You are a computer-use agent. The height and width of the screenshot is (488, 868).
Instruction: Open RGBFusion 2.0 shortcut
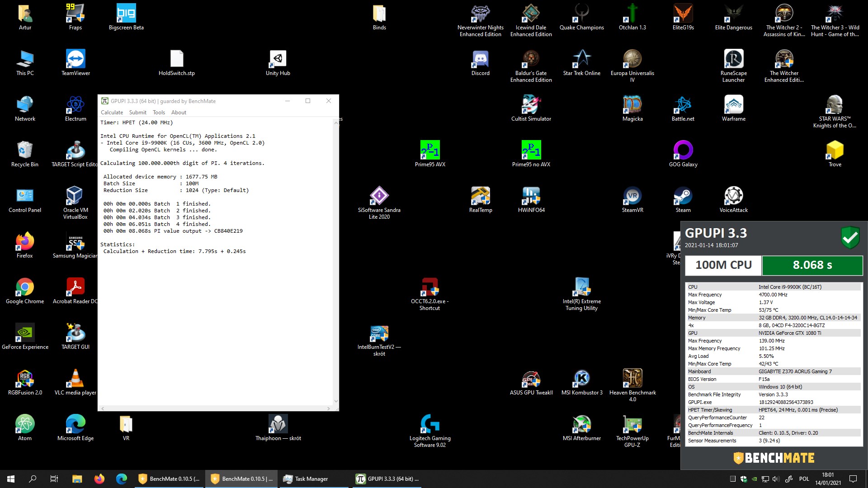[25, 382]
